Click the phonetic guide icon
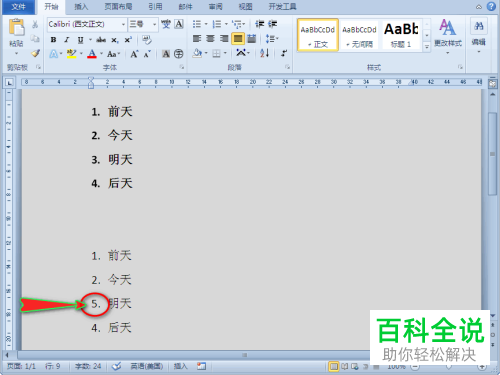The height and width of the screenshot is (375, 500). 166,24
